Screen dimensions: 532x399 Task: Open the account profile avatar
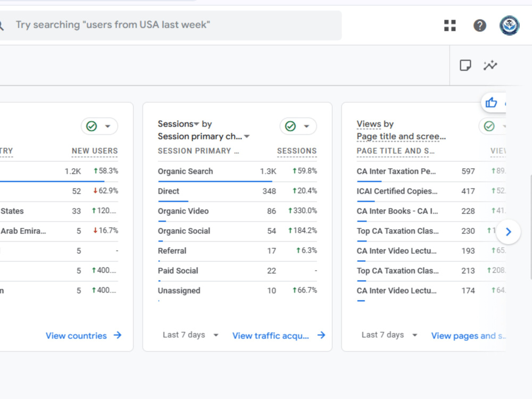509,26
